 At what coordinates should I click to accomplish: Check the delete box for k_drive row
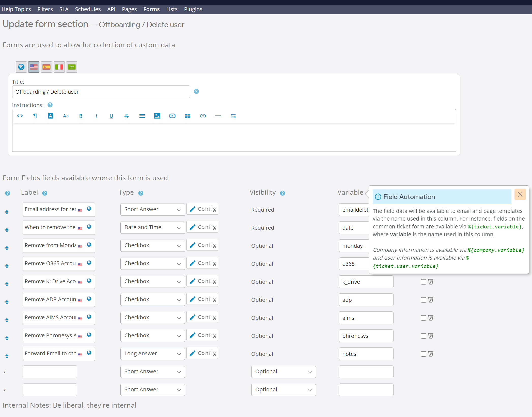(x=423, y=282)
